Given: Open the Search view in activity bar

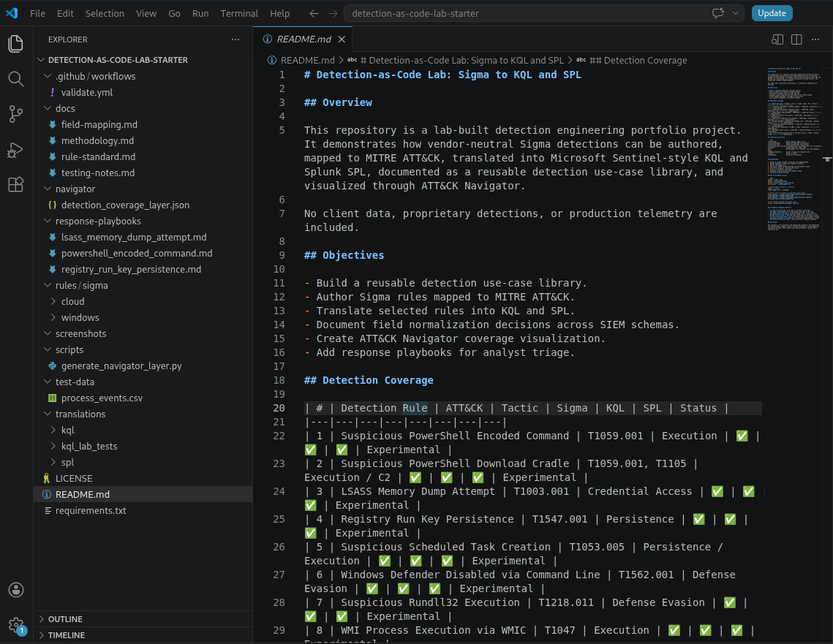Looking at the screenshot, I should [16, 78].
